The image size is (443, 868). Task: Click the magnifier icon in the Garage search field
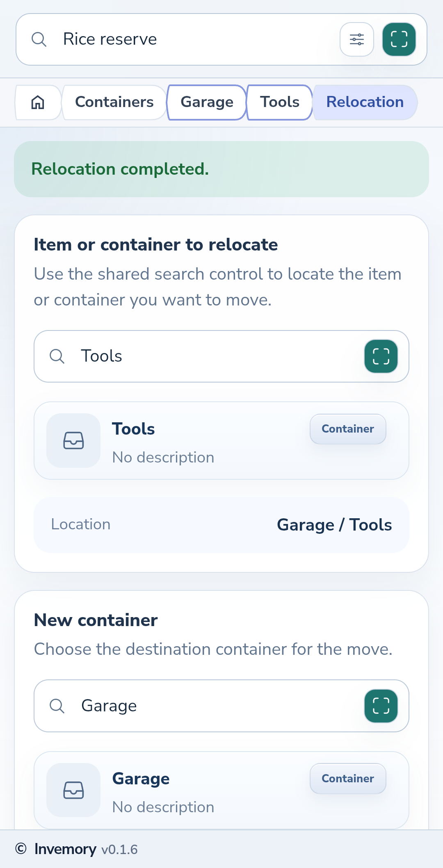coord(57,706)
